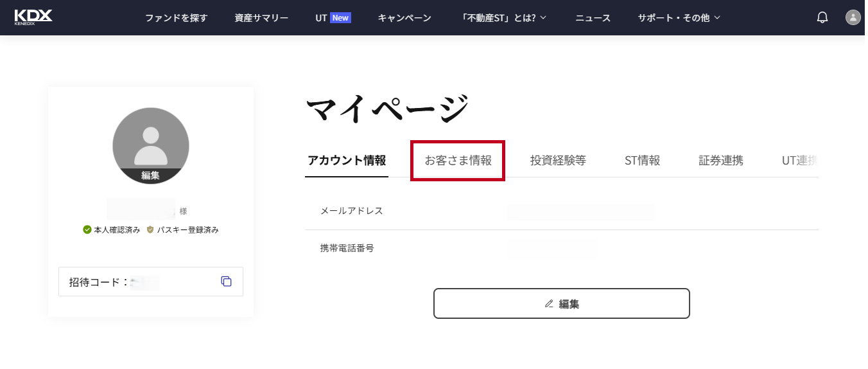The width and height of the screenshot is (868, 369).
Task: Select the アカウント情報 tab
Action: [x=347, y=161]
